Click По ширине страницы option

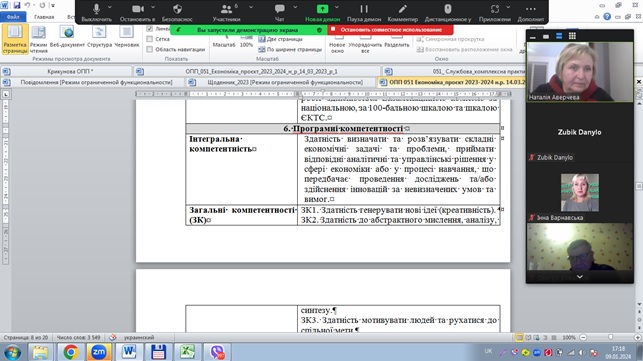(290, 49)
